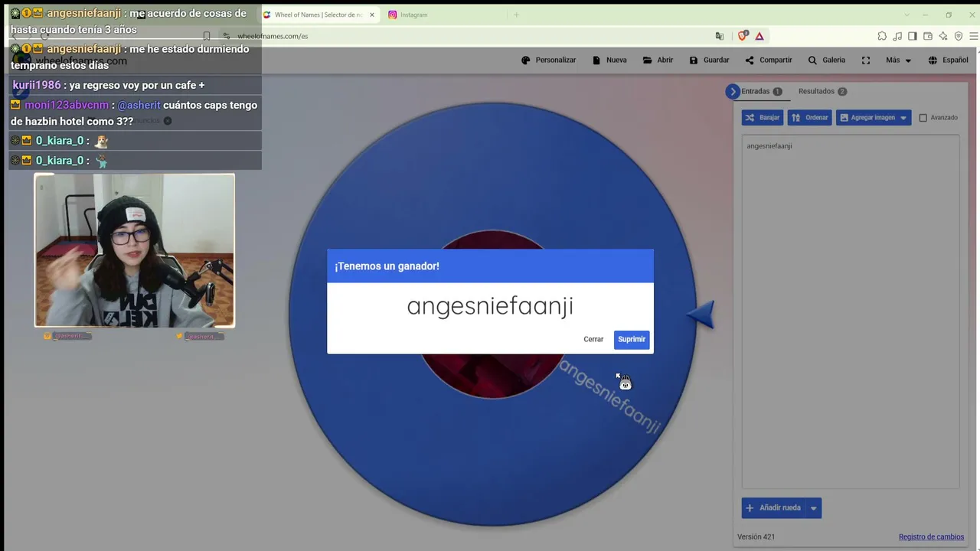Sort entries with Ordenar

tap(809, 117)
